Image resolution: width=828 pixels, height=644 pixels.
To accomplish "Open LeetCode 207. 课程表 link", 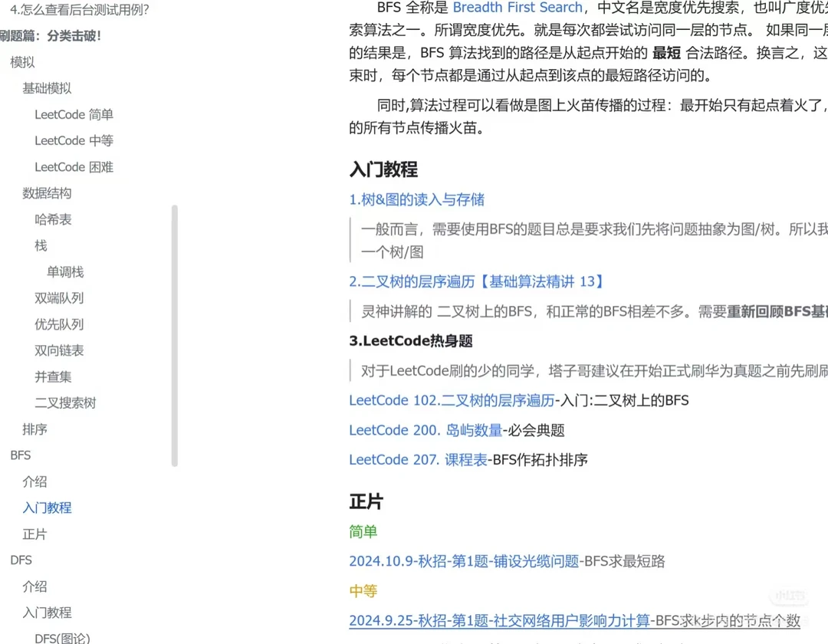I will [418, 460].
